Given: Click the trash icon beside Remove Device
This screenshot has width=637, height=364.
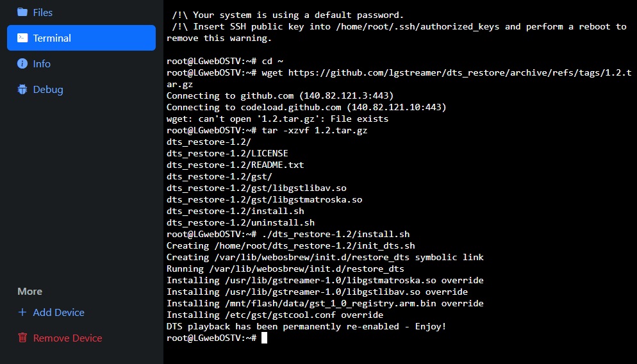Looking at the screenshot, I should 22,338.
